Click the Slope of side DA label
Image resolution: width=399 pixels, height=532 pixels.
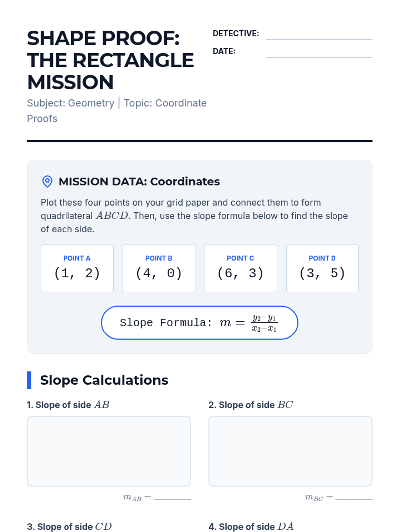coord(251,527)
